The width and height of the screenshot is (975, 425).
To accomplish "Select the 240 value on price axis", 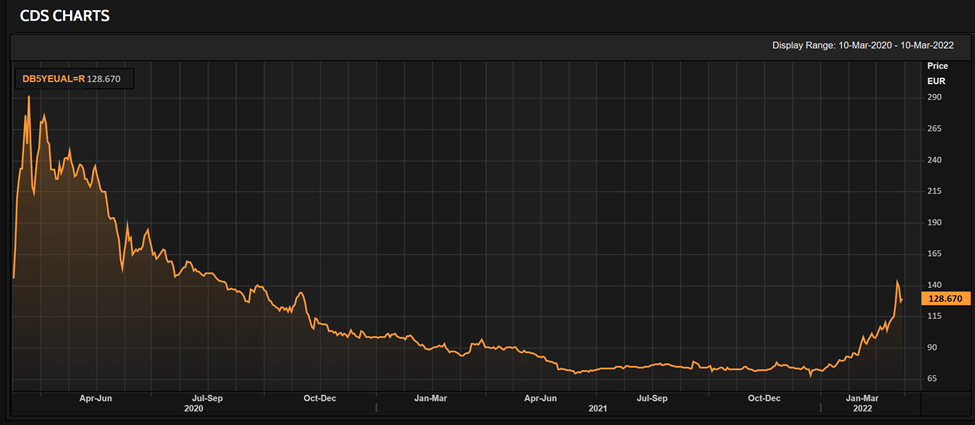I will (x=935, y=160).
